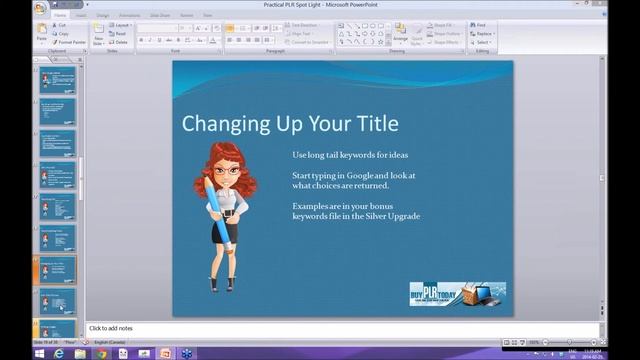Delete the current slide
640x360 pixels.
point(118,42)
